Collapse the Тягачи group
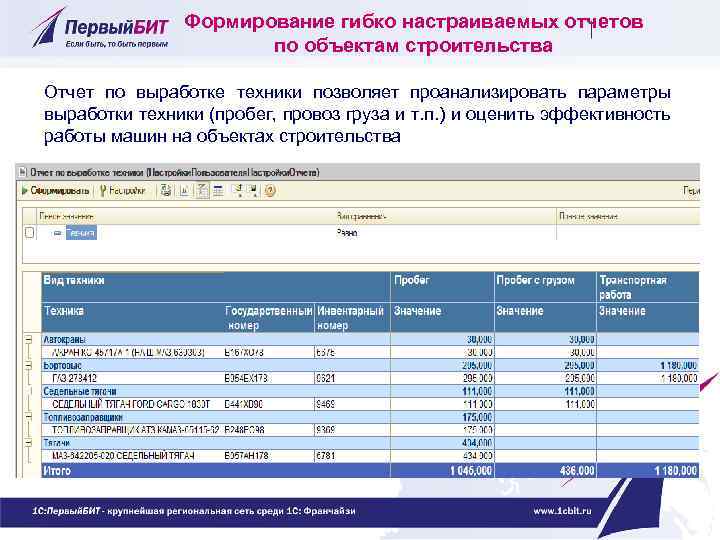This screenshot has width=720, height=540. tap(28, 443)
